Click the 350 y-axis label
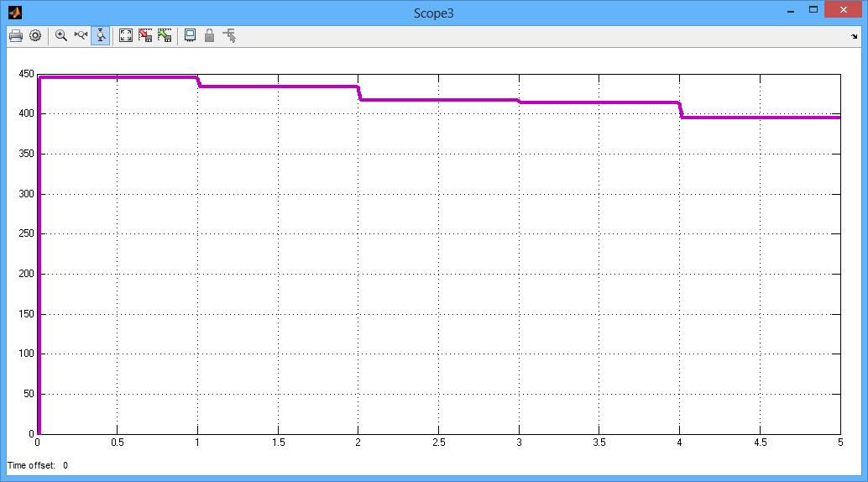 26,154
